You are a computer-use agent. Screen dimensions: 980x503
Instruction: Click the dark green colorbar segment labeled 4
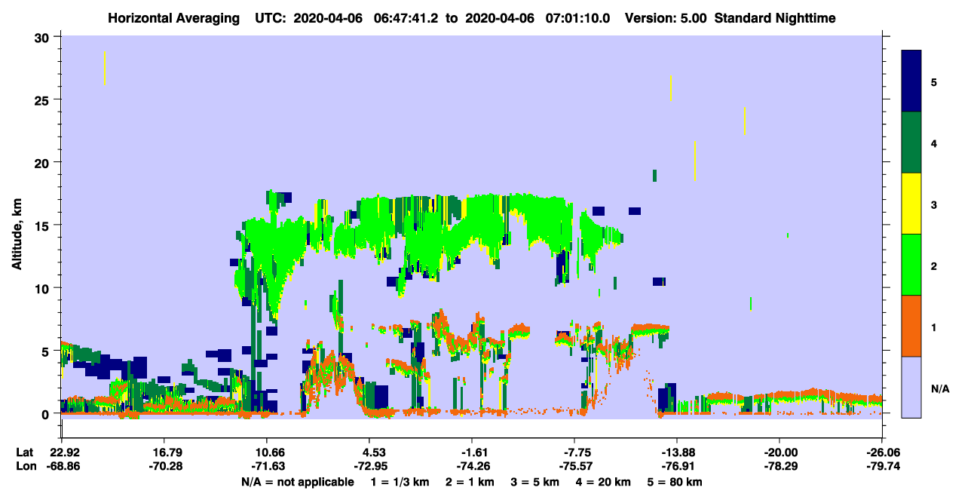click(911, 143)
